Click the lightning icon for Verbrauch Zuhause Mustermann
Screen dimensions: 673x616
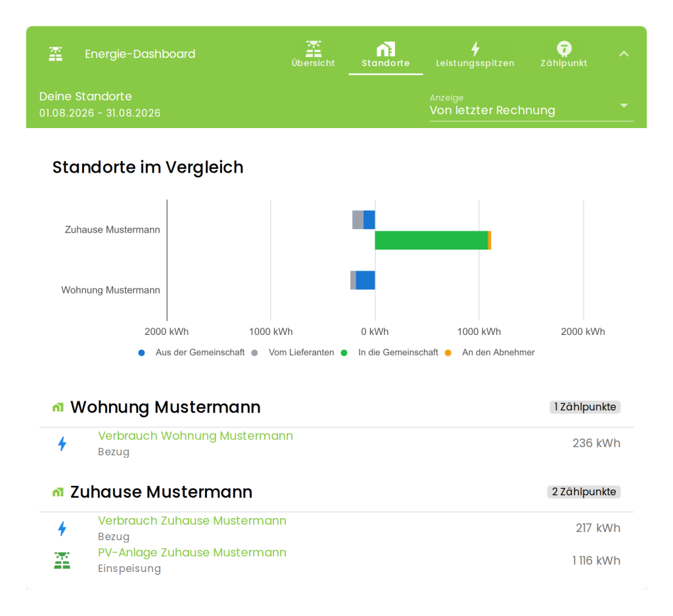(x=62, y=529)
